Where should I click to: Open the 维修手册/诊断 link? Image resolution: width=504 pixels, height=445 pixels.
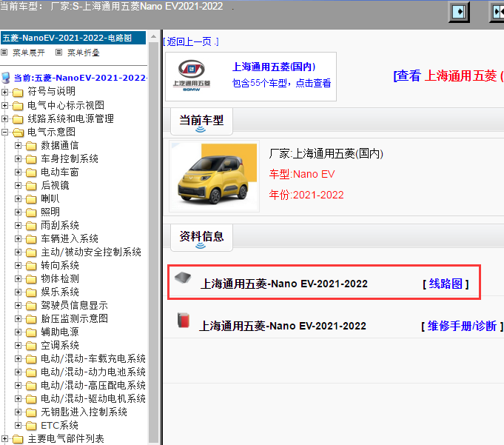click(x=462, y=326)
